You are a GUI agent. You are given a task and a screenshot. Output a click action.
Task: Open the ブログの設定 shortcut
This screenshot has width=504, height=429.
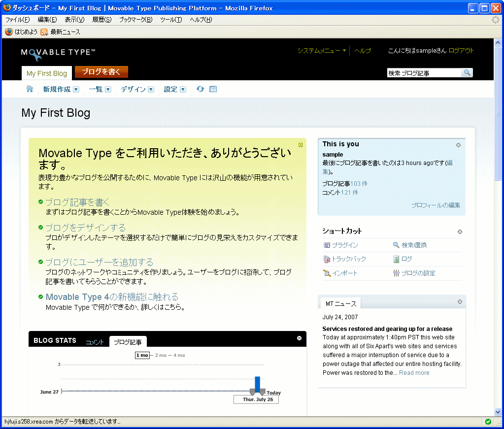coord(414,273)
